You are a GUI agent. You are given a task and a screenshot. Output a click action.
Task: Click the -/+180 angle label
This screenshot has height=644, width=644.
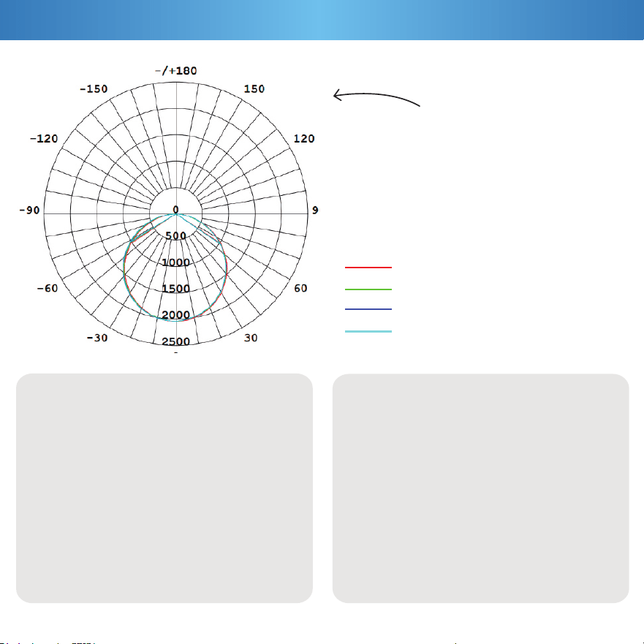click(x=175, y=71)
